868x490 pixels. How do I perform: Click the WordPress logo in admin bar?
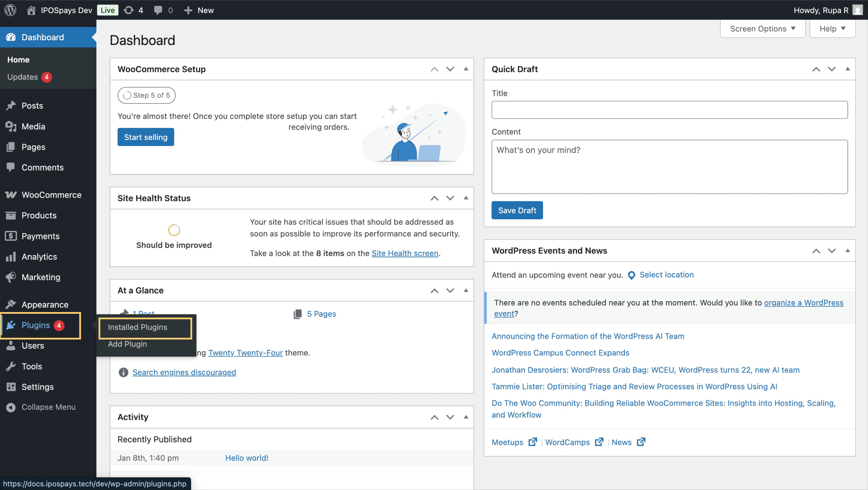[10, 10]
